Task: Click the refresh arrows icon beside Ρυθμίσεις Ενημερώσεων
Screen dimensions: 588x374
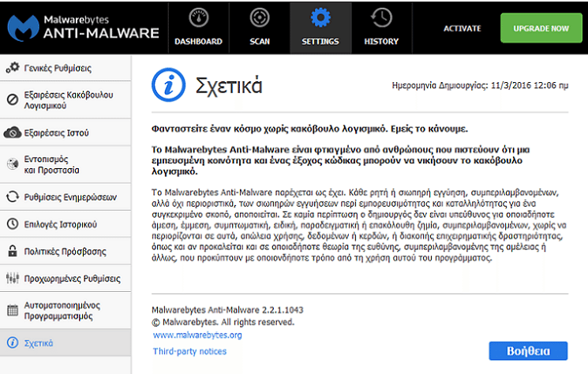Action: click(13, 196)
